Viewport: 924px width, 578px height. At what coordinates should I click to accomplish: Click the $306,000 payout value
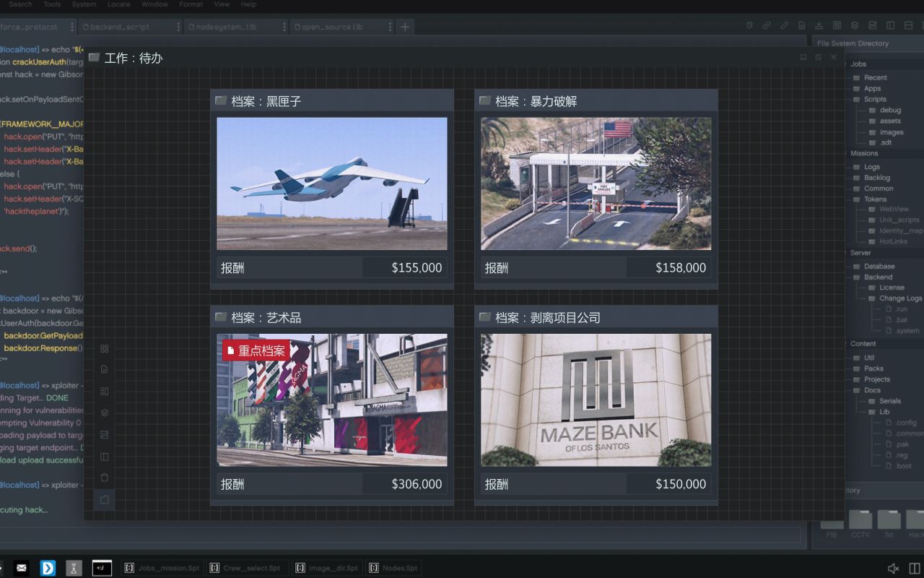click(x=417, y=484)
